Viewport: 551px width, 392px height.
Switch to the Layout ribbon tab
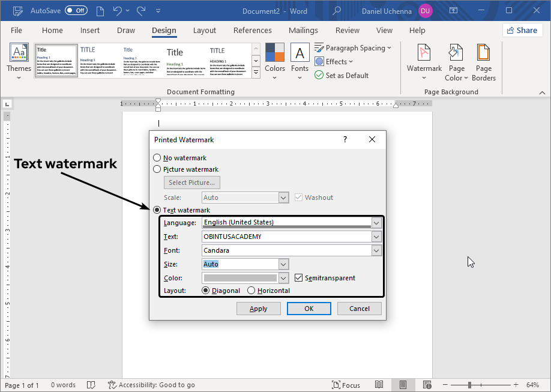204,31
